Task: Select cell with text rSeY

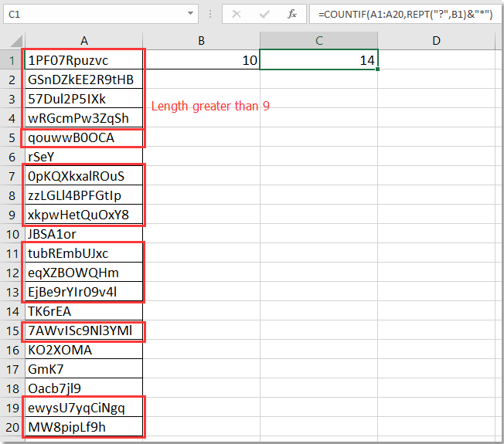Action: point(83,156)
